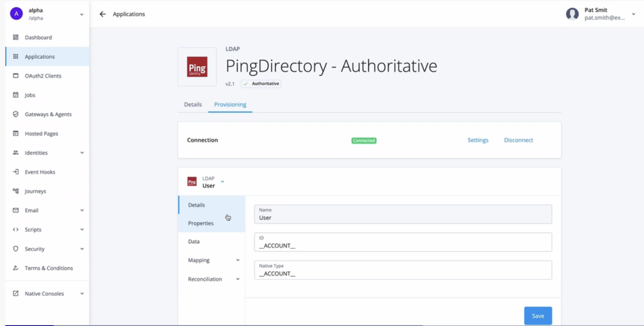644x326 pixels.
Task: Open Gateways & Agents via the shield icon
Action: coord(15,114)
